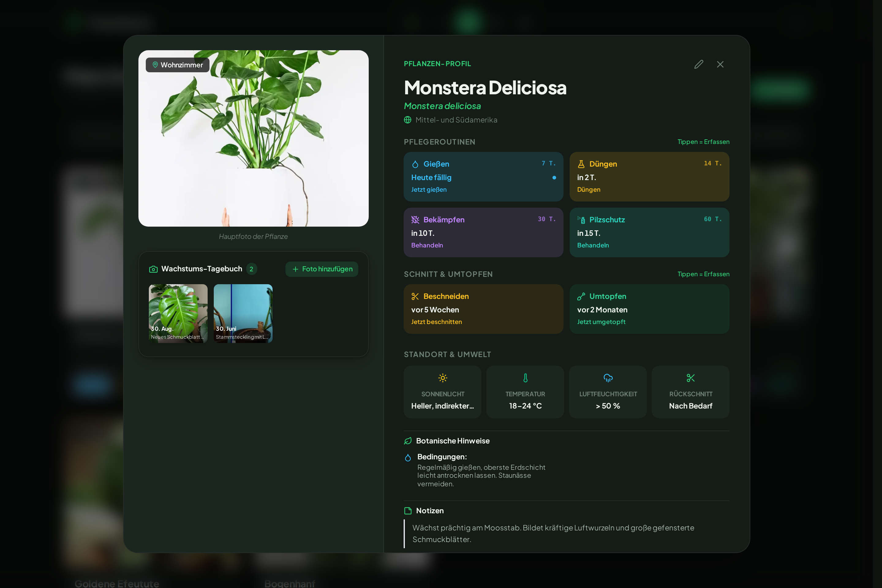
Task: Click the Heute fällig status text
Action: 431,178
